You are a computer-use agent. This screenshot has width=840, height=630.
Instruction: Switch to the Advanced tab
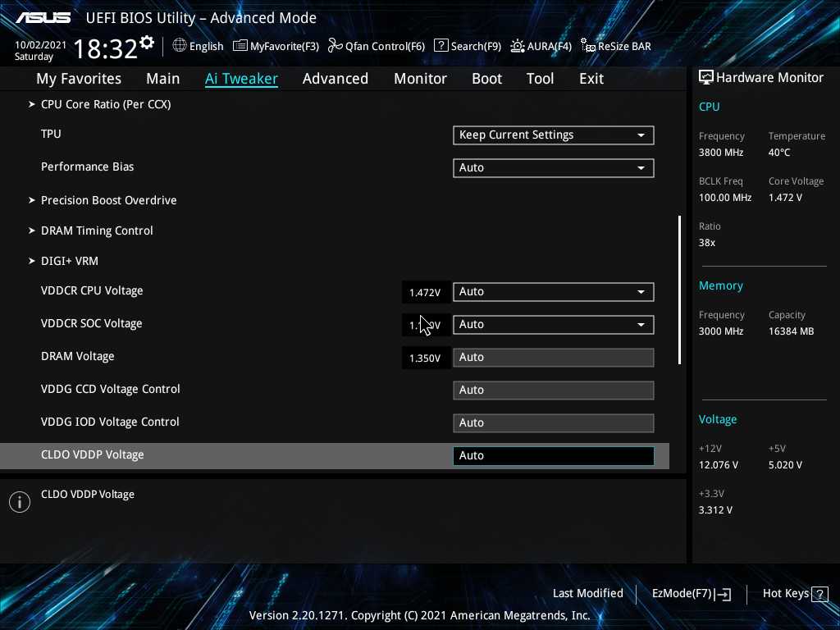pos(335,79)
